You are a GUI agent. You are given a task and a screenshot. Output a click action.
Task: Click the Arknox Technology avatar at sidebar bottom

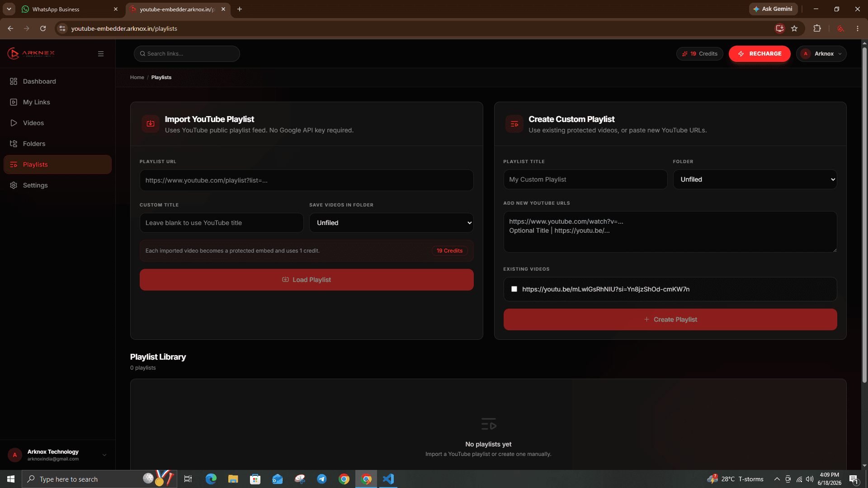15,455
